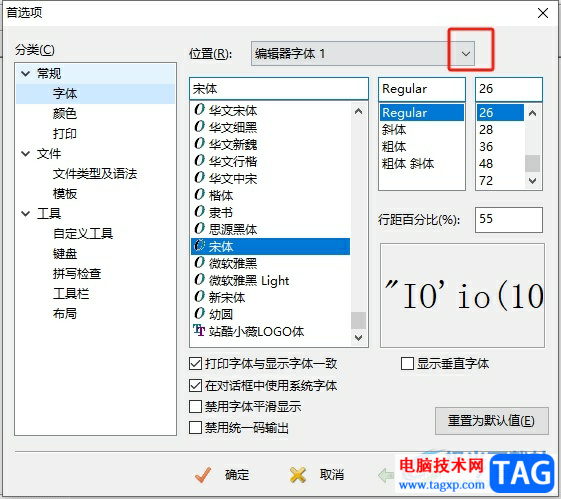Screen dimensions: 561x499
Task: Click the font size input field
Action: coord(508,88)
